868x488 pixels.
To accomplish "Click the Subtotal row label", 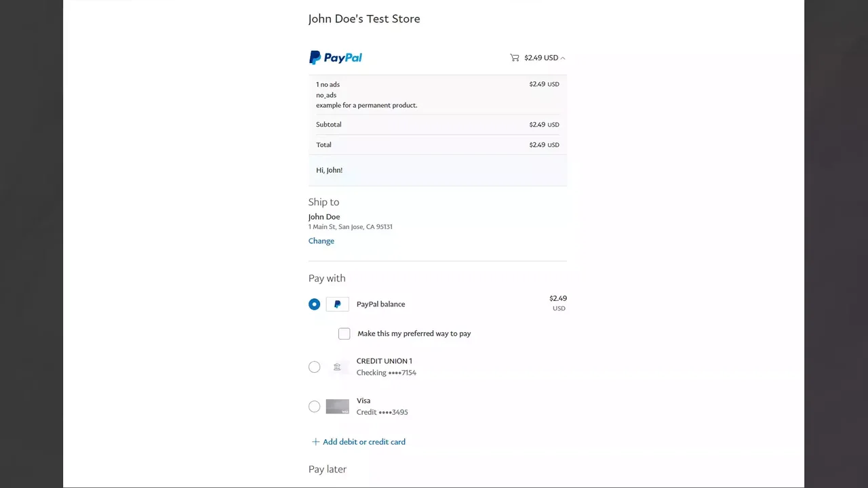I will pyautogui.click(x=329, y=125).
